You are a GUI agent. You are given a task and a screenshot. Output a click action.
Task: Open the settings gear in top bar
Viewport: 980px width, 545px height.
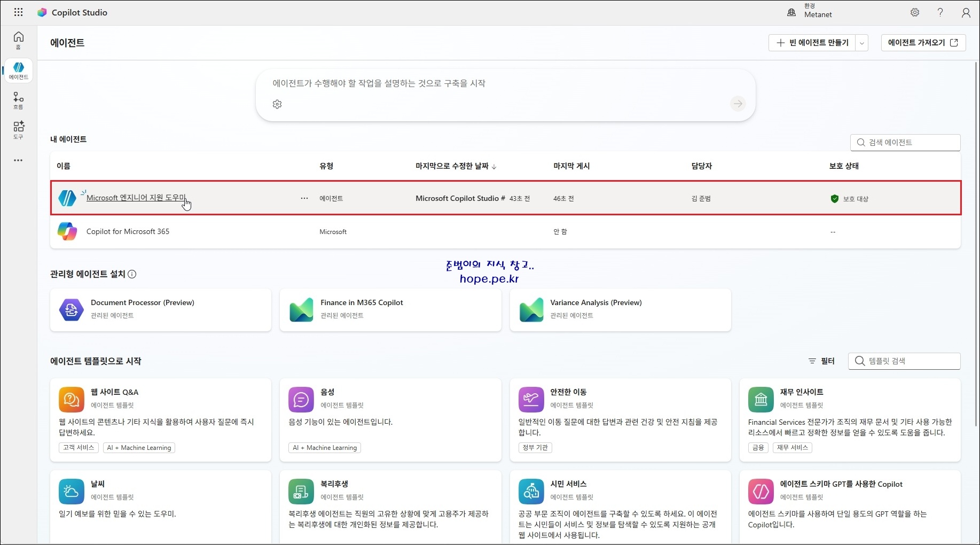915,12
